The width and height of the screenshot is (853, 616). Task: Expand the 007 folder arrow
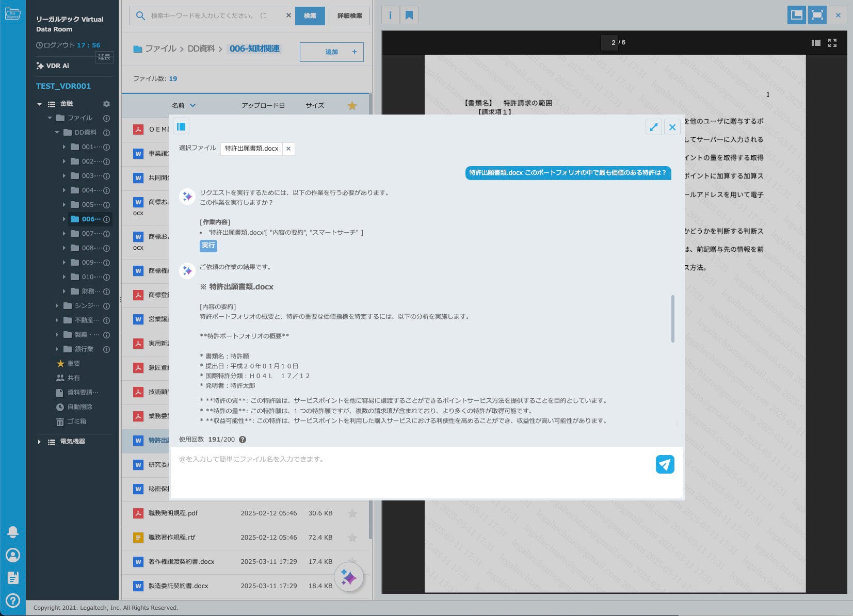(x=64, y=234)
